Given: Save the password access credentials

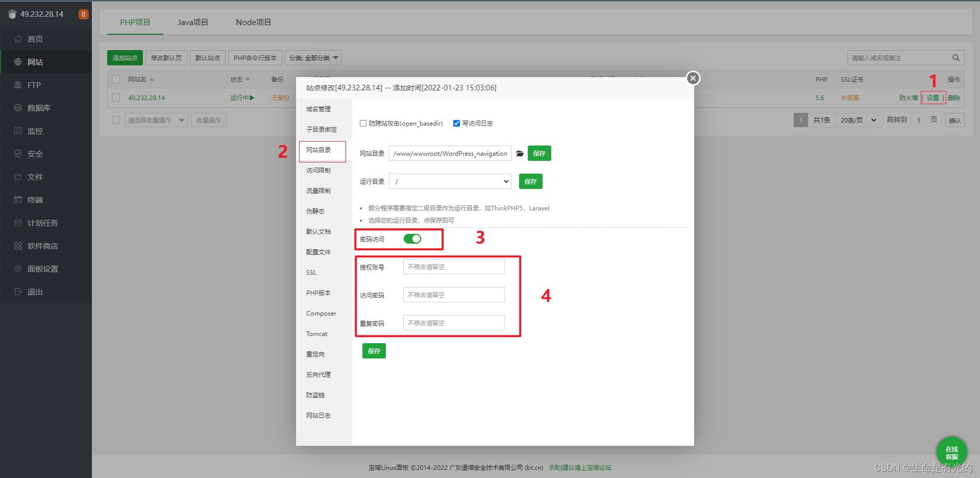Looking at the screenshot, I should 374,351.
